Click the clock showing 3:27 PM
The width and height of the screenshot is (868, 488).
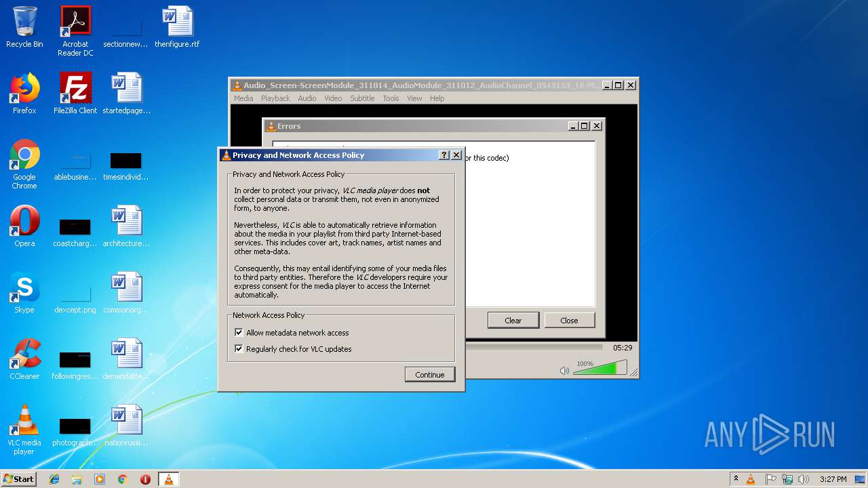(x=833, y=479)
